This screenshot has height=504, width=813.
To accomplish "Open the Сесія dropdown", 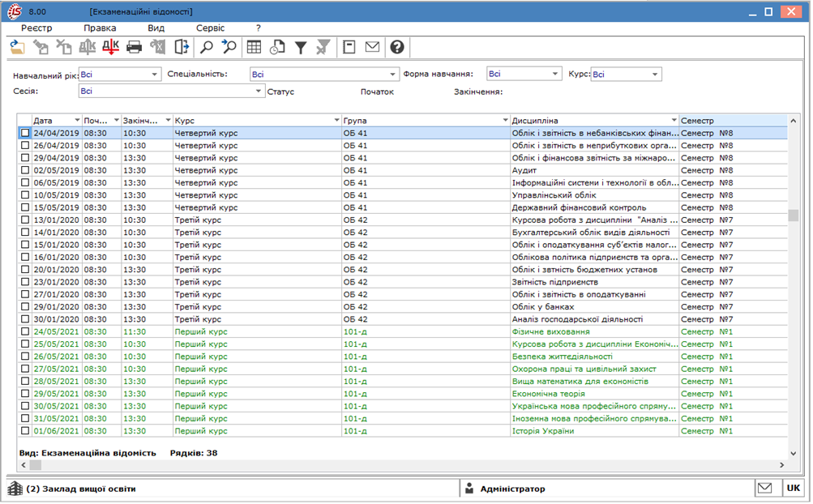I will (259, 92).
